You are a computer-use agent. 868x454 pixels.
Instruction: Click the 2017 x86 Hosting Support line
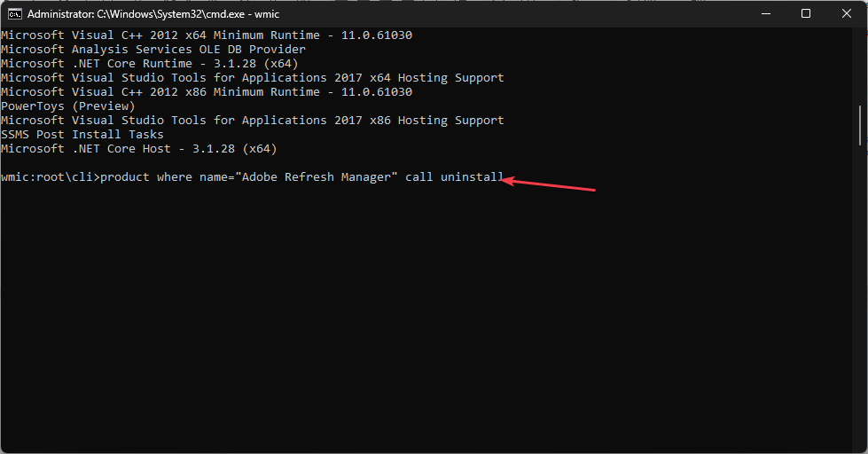(x=253, y=121)
